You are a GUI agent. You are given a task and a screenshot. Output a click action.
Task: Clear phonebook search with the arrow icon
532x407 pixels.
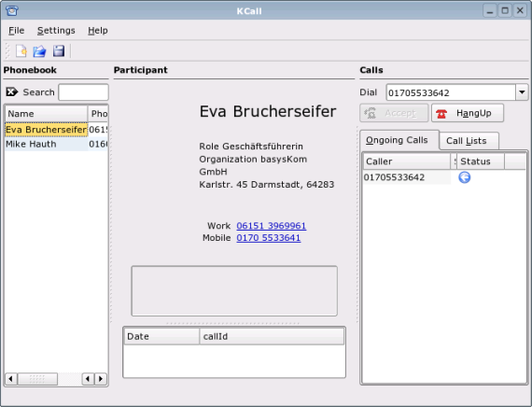12,91
